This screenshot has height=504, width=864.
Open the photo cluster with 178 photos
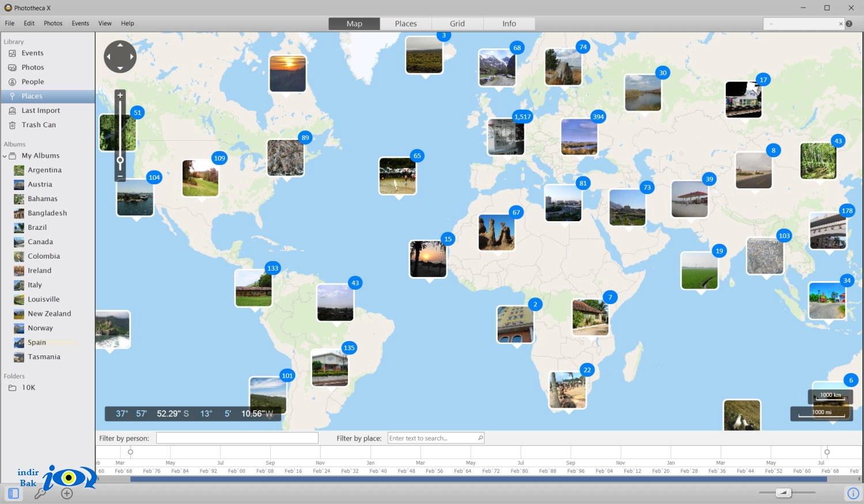(x=828, y=230)
